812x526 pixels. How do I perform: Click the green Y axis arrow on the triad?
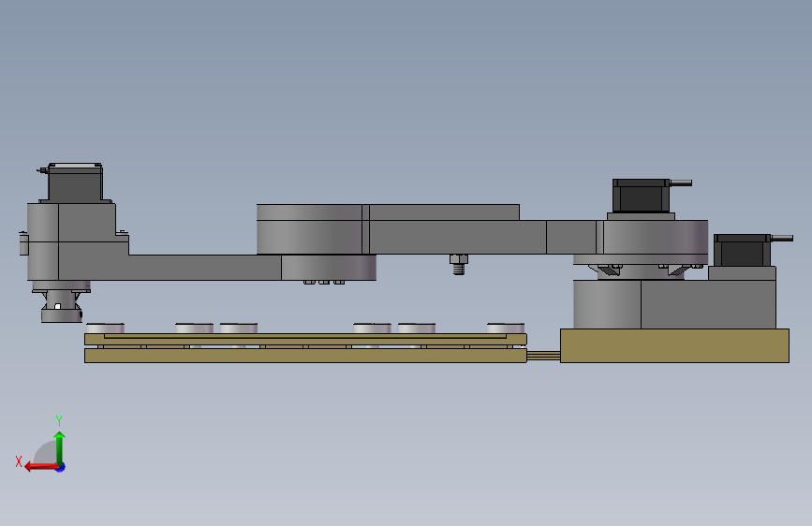click(60, 447)
